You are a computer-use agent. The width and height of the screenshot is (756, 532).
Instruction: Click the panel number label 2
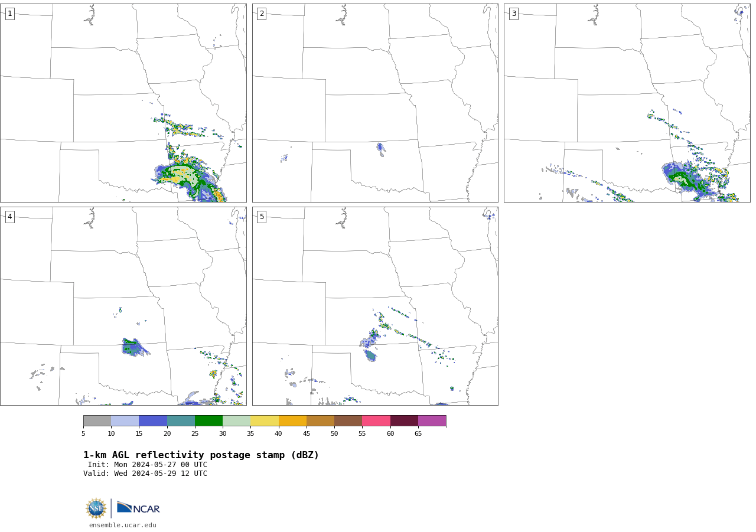[x=262, y=14]
